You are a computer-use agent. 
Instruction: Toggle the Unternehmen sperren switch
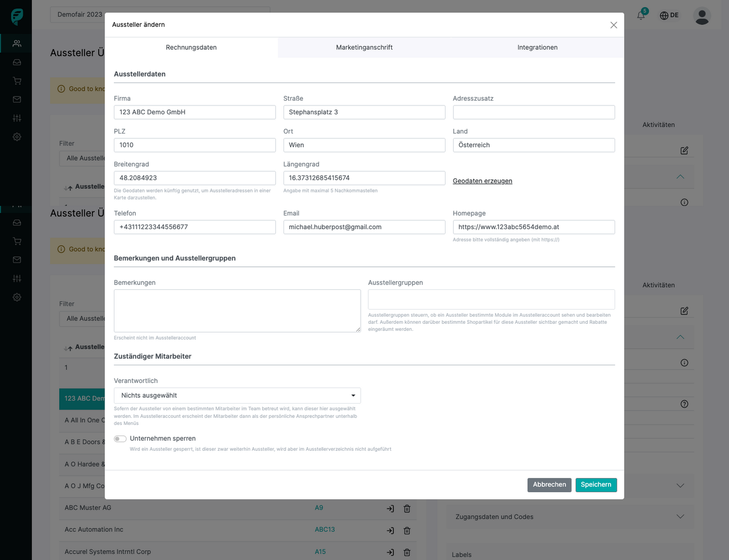[120, 439]
